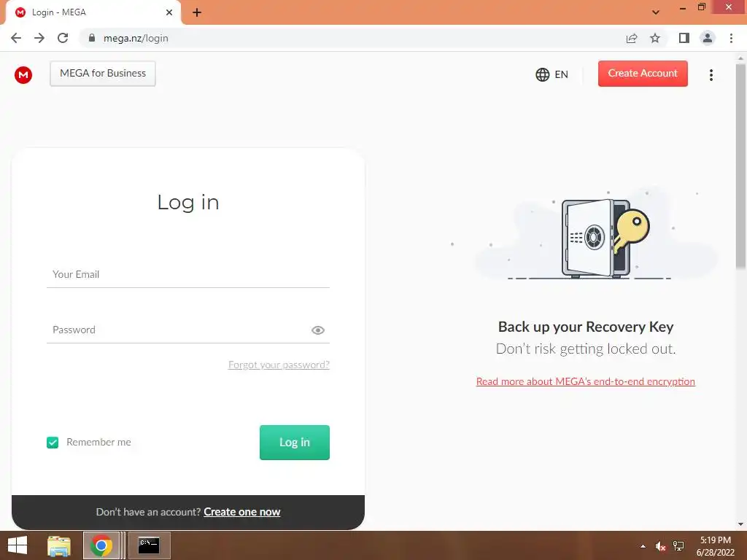Open the Forgot your password link
747x560 pixels.
279,365
